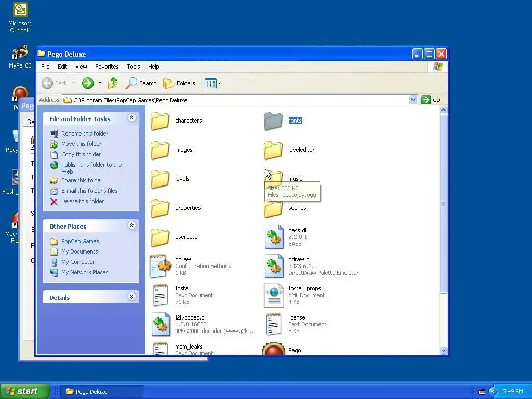The height and width of the screenshot is (399, 532).
Task: Click the Search toolbar button
Action: 141,83
